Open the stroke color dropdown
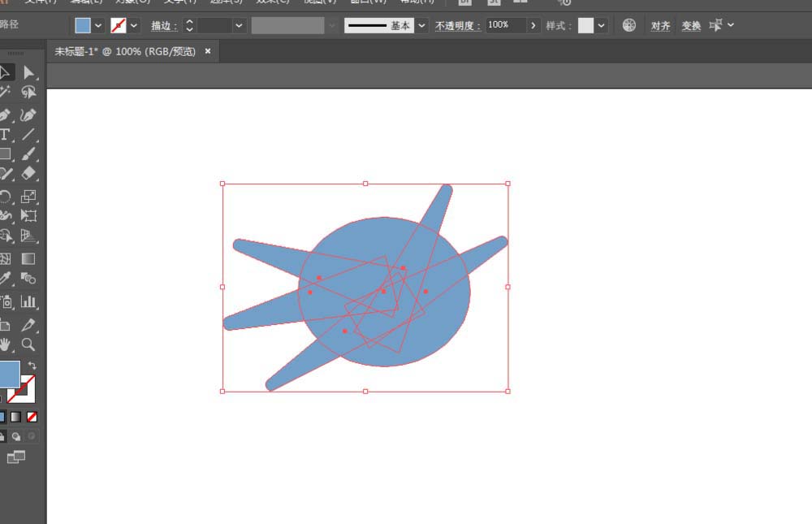812x524 pixels. coord(134,25)
